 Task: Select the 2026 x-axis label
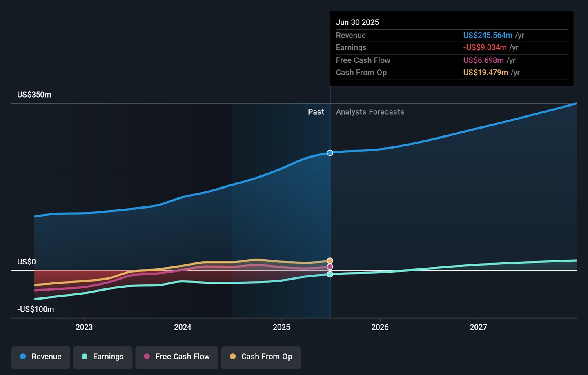click(x=380, y=327)
